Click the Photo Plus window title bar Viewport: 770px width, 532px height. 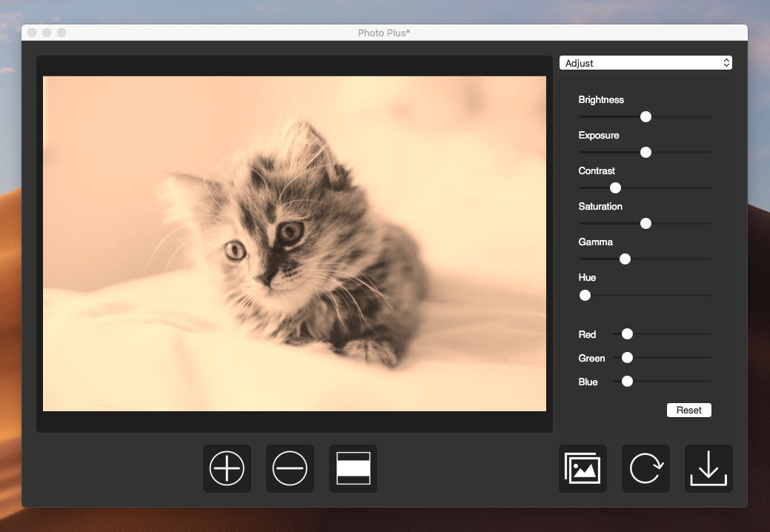(384, 33)
